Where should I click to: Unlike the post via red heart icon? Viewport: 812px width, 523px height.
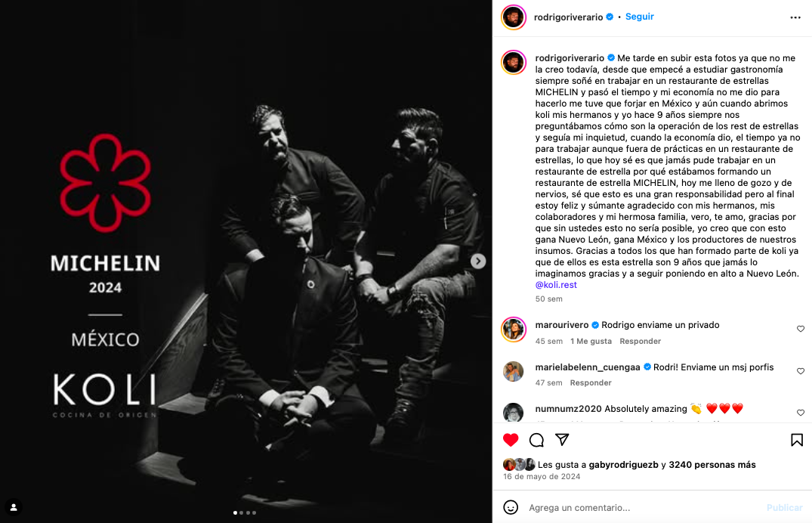511,440
